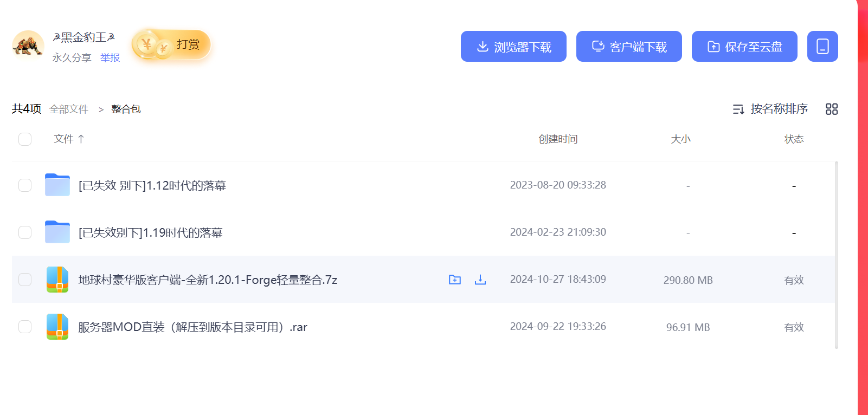Image resolution: width=868 pixels, height=415 pixels.
Task: Click save-to-cloud folder icon on 7z row
Action: point(454,280)
